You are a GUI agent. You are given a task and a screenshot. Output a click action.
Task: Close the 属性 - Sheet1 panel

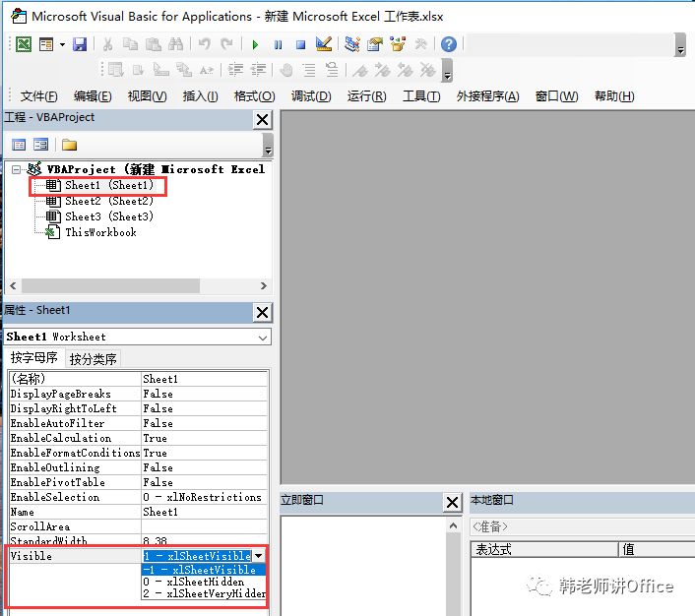(x=262, y=312)
